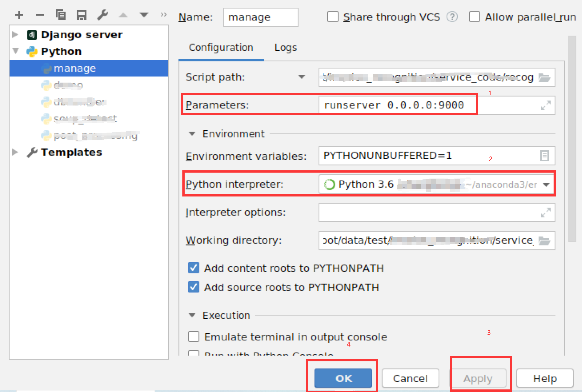Enable Allow parallel run checkbox
Image resolution: width=582 pixels, height=392 pixels.
(x=474, y=16)
